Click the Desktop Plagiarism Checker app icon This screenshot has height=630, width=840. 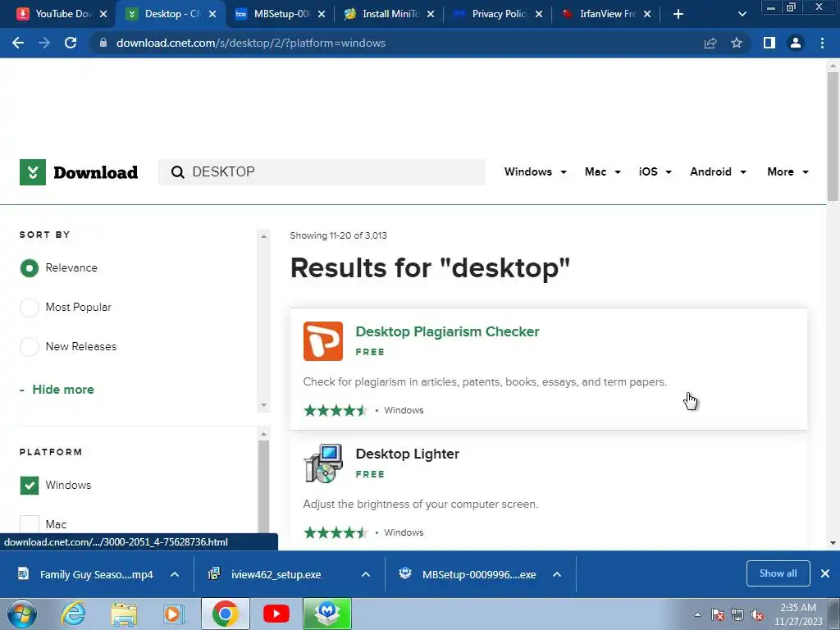(323, 341)
